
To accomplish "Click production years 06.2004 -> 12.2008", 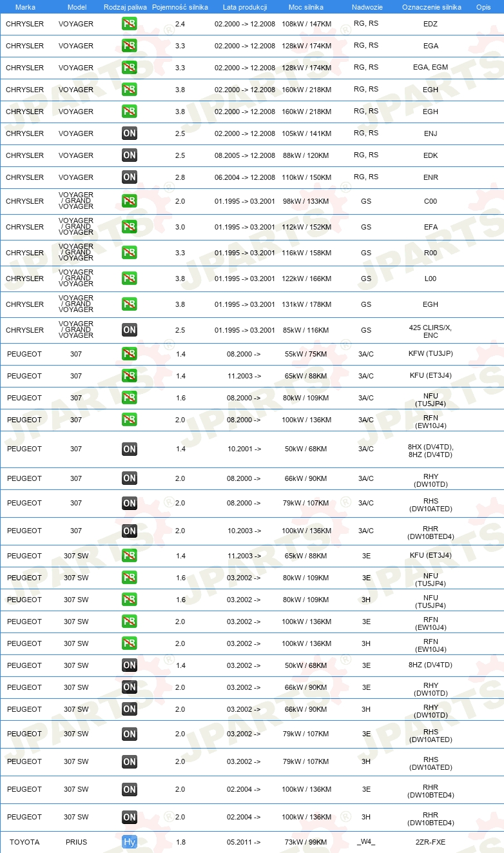I will [x=245, y=177].
